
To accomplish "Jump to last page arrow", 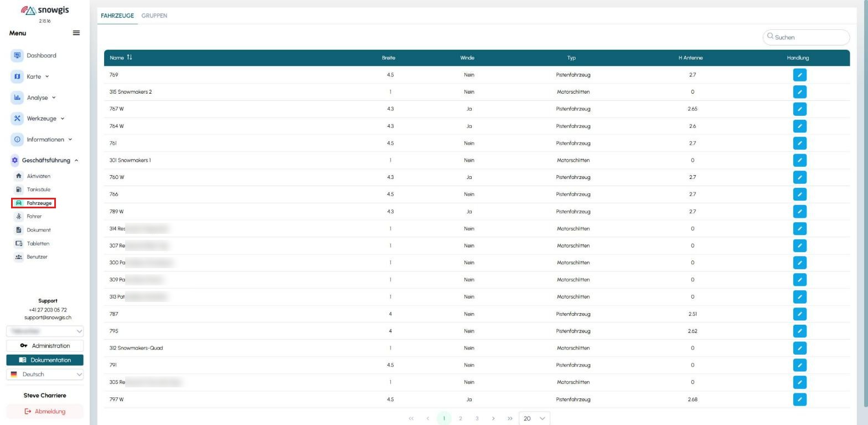I will coord(510,418).
